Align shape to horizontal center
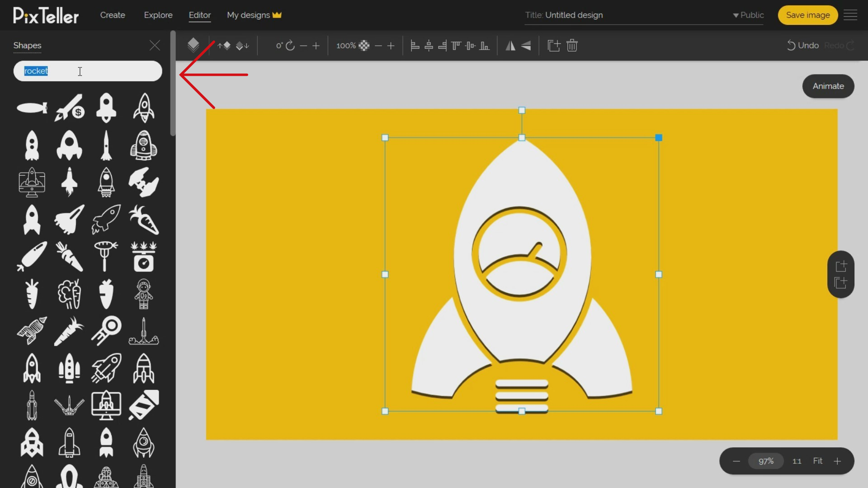 (x=429, y=46)
